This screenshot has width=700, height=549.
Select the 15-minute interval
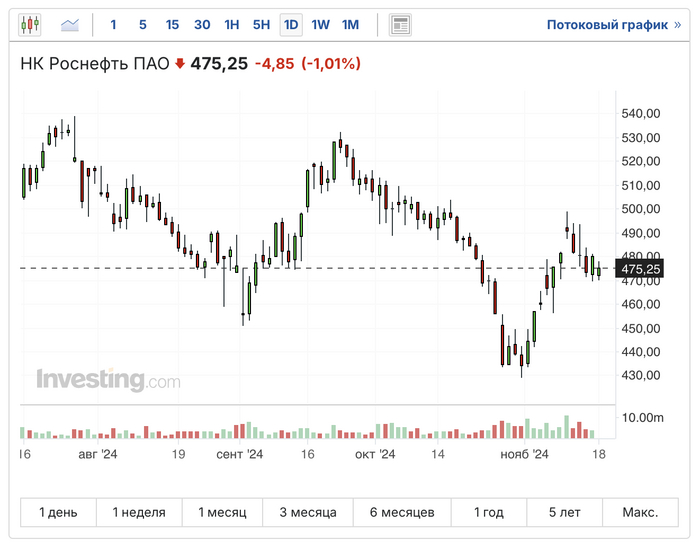(x=172, y=24)
